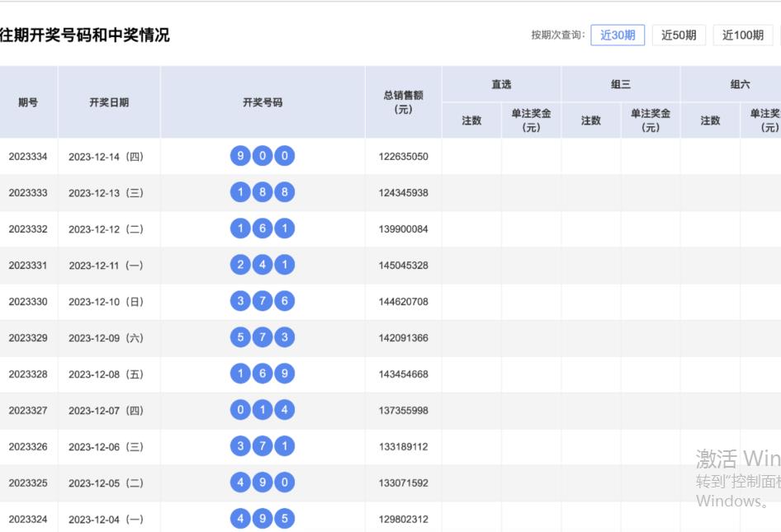Click the 往期开奖号码和中奖情况 heading
This screenshot has height=532, width=781.
(85, 35)
